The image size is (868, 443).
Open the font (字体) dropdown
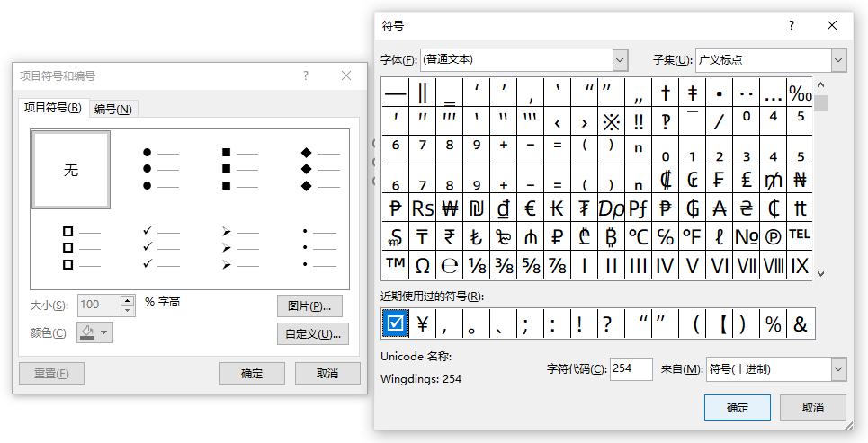coord(620,60)
